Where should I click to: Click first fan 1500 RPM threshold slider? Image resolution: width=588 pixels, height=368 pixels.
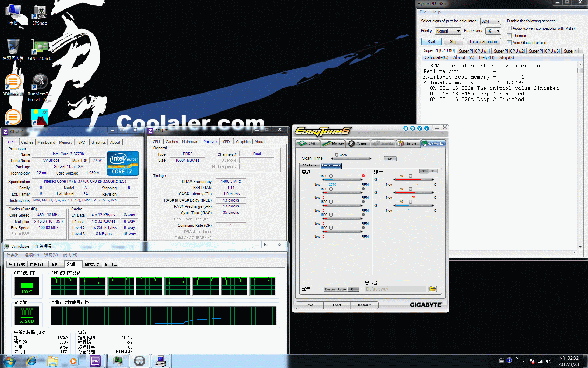coord(331,176)
